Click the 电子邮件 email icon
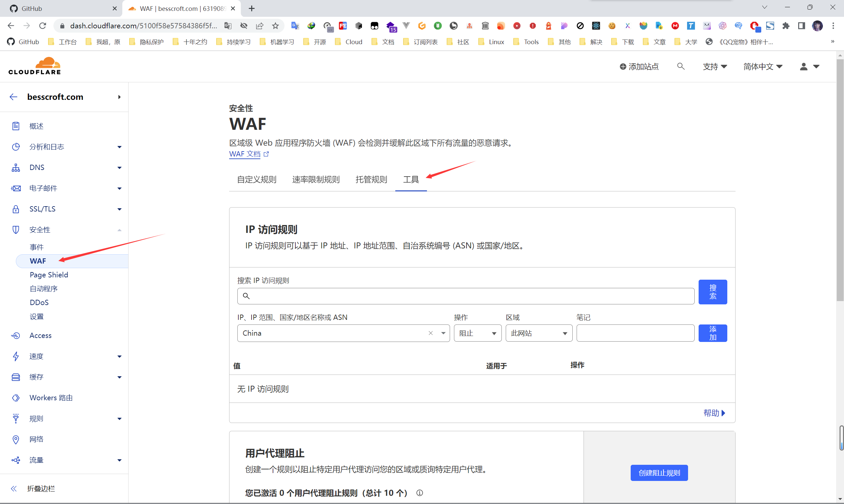Viewport: 844px width, 504px height. [15, 188]
